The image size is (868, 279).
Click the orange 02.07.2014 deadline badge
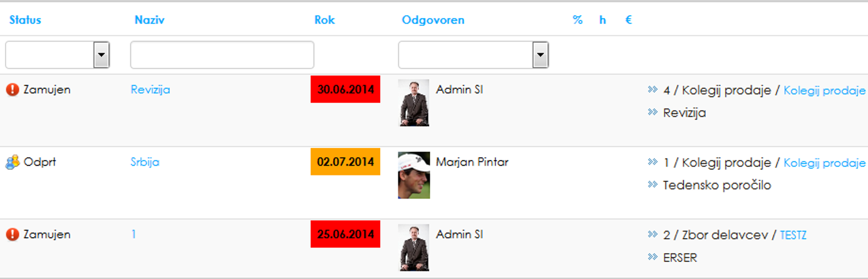click(x=345, y=161)
